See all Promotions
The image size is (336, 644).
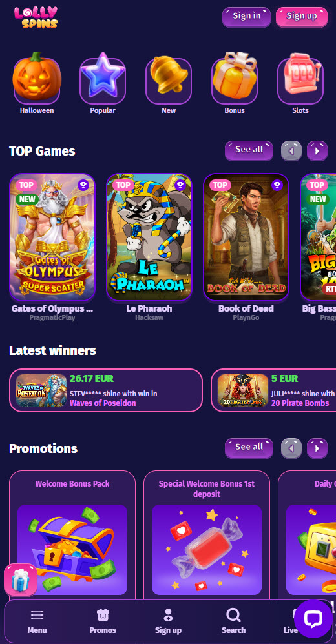point(249,448)
